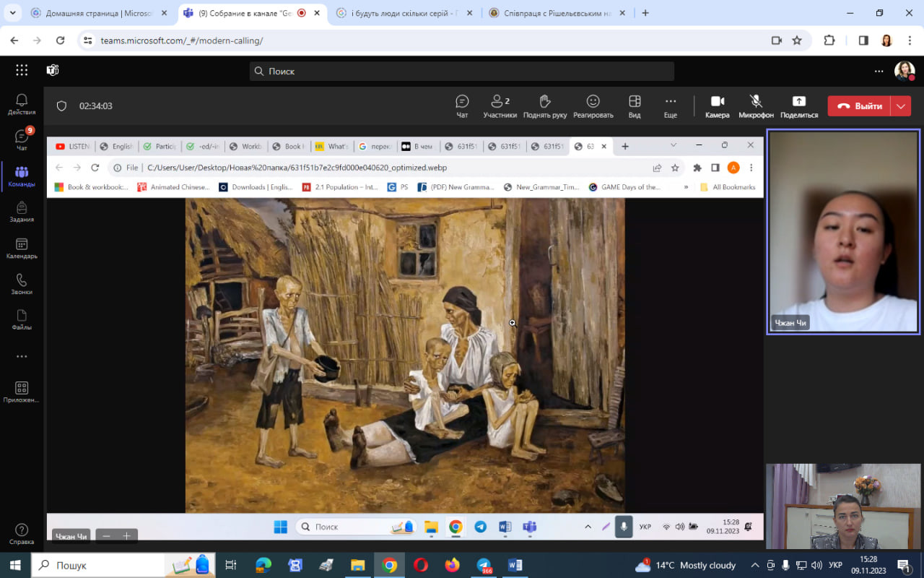Toggle Поднять руку raise hand

click(545, 106)
